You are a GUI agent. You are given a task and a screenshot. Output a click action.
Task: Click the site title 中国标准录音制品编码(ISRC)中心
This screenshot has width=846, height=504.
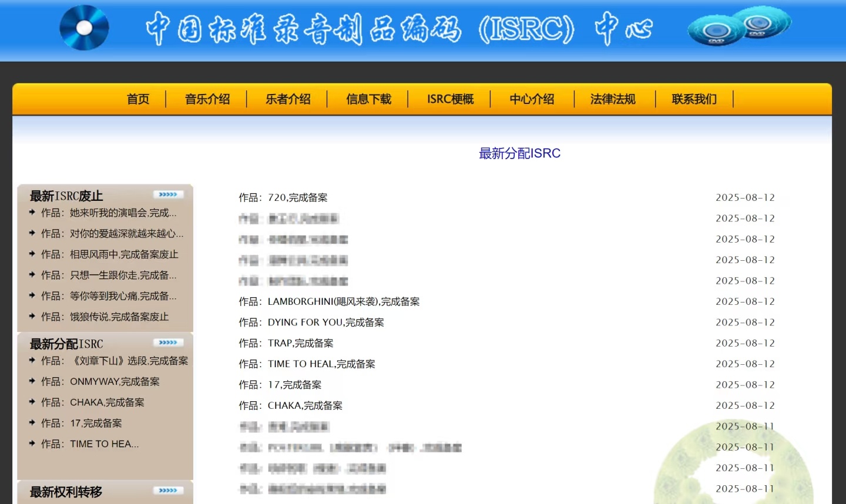coord(399,29)
